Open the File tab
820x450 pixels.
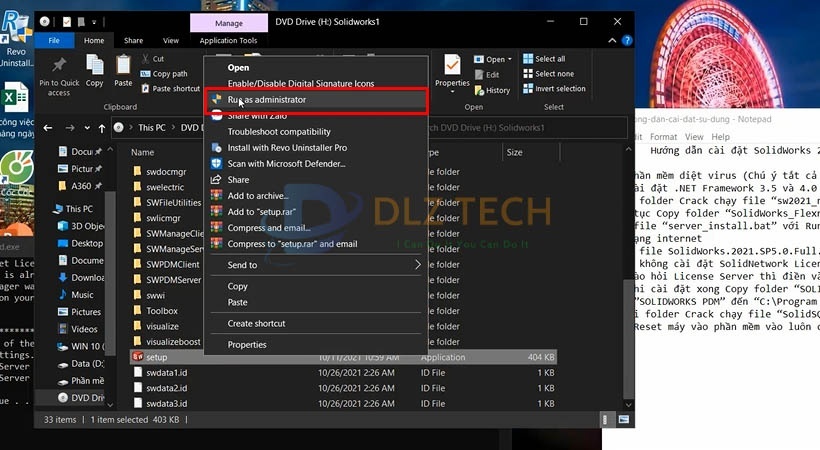point(54,40)
